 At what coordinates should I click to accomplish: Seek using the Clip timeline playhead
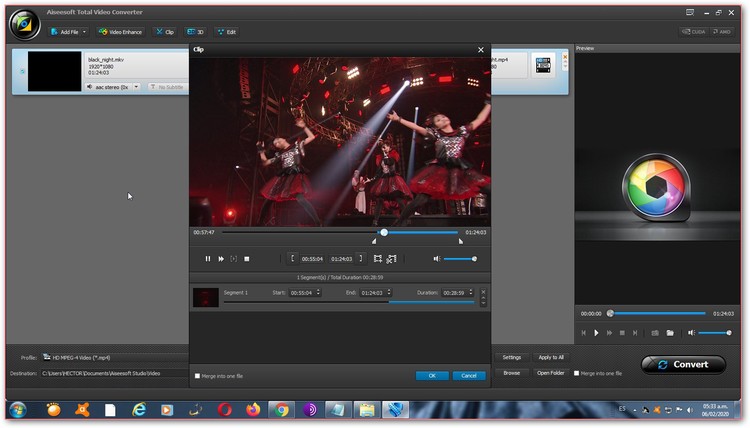(384, 232)
